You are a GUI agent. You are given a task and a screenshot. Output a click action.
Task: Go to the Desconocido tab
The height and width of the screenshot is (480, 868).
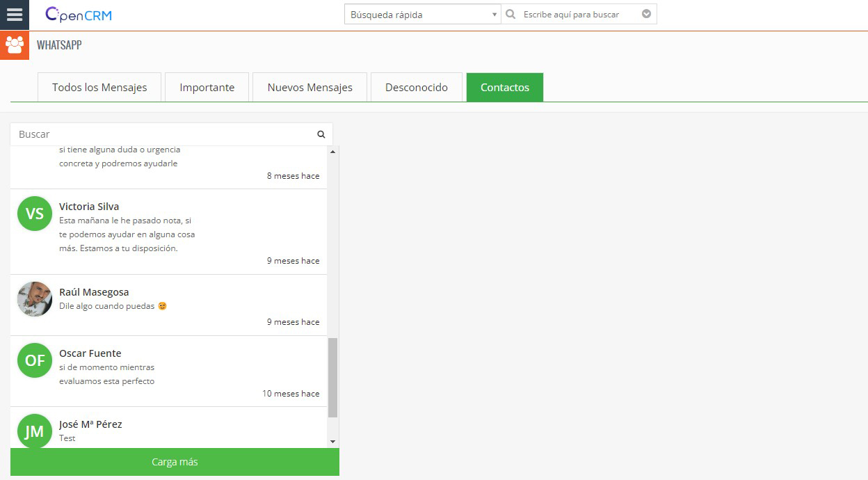(x=417, y=87)
